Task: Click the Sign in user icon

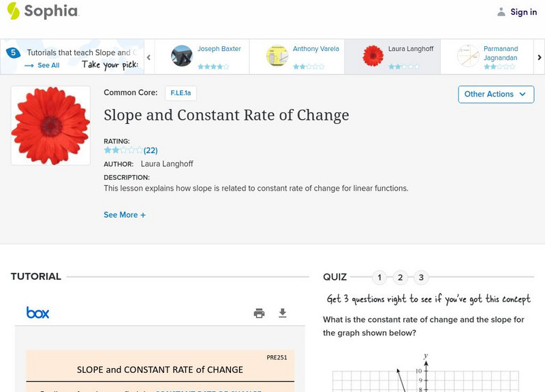Action: pos(501,12)
